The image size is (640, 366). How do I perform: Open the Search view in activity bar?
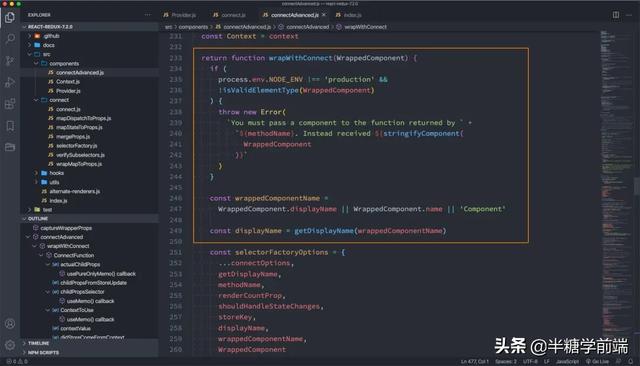tap(10, 39)
